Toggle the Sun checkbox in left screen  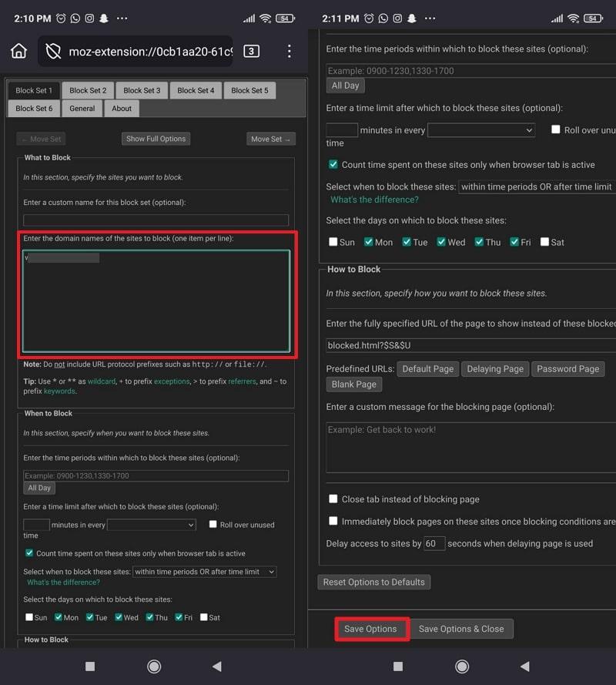coord(29,617)
